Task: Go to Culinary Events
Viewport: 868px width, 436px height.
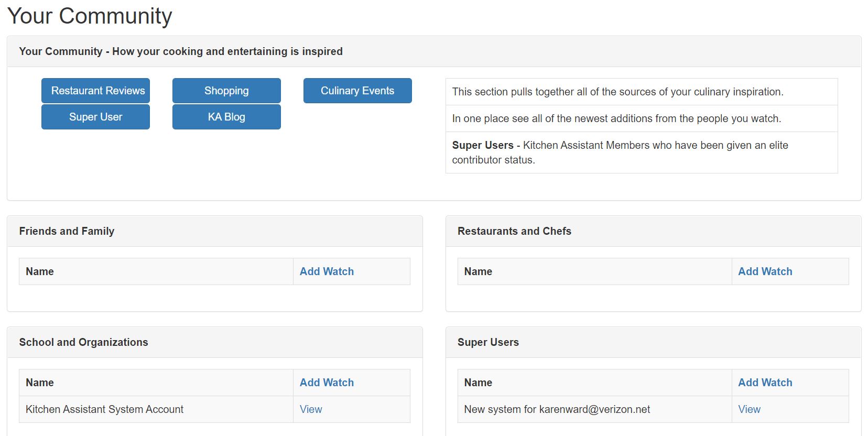Action: [357, 91]
